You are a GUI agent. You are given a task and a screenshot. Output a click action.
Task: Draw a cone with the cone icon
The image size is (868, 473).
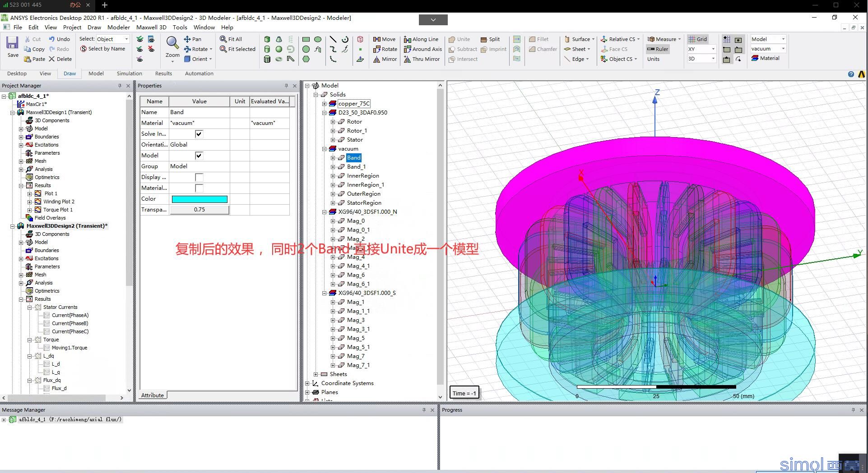pos(279,39)
